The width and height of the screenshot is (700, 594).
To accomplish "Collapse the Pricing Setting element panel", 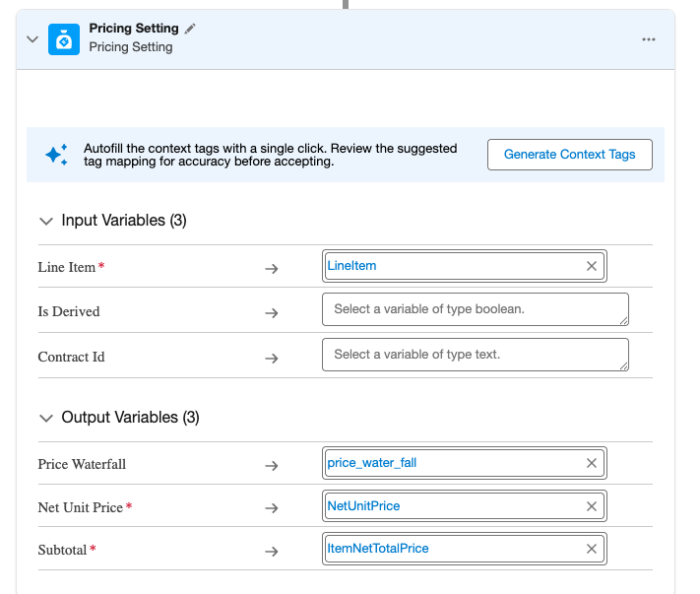I will pos(32,39).
